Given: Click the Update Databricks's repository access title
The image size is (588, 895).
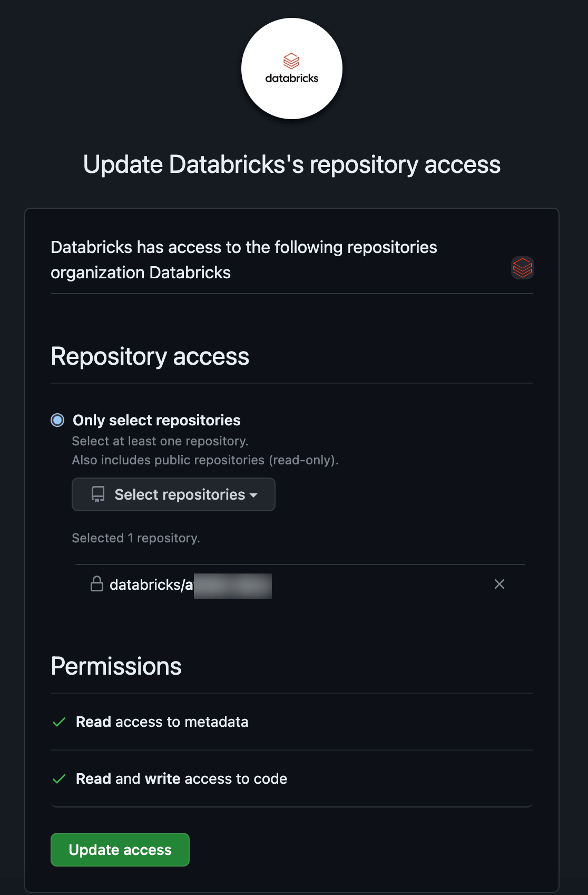Looking at the screenshot, I should pyautogui.click(x=291, y=164).
